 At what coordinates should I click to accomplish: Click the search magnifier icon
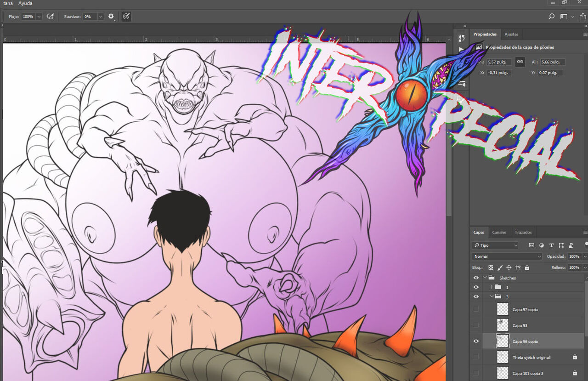pos(552,17)
